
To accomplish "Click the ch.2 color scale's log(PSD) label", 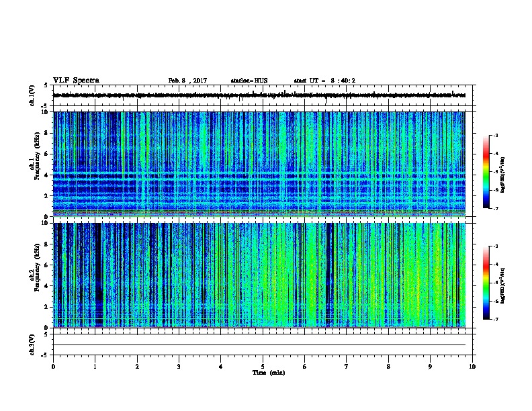I will click(x=502, y=285).
